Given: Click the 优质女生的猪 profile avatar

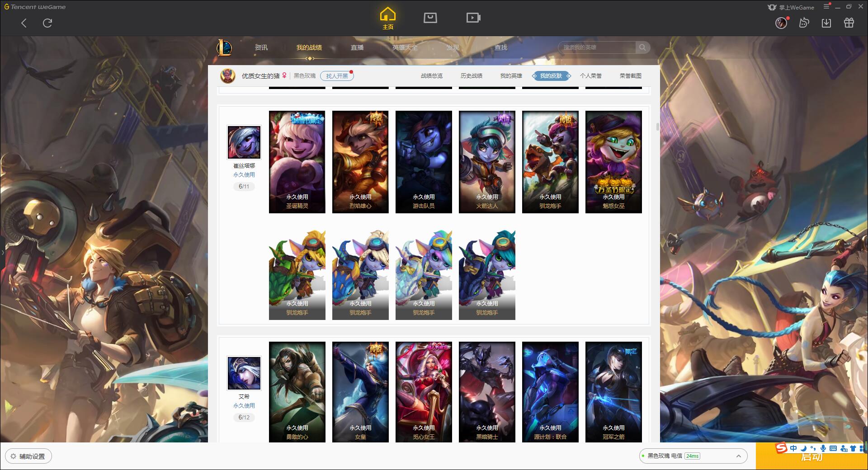Looking at the screenshot, I should [228, 76].
